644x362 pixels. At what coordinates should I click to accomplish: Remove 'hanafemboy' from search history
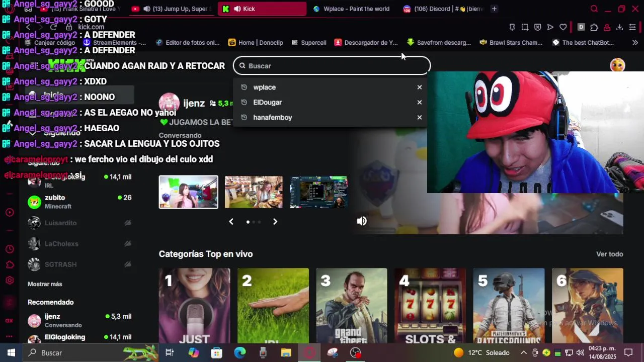tap(419, 117)
